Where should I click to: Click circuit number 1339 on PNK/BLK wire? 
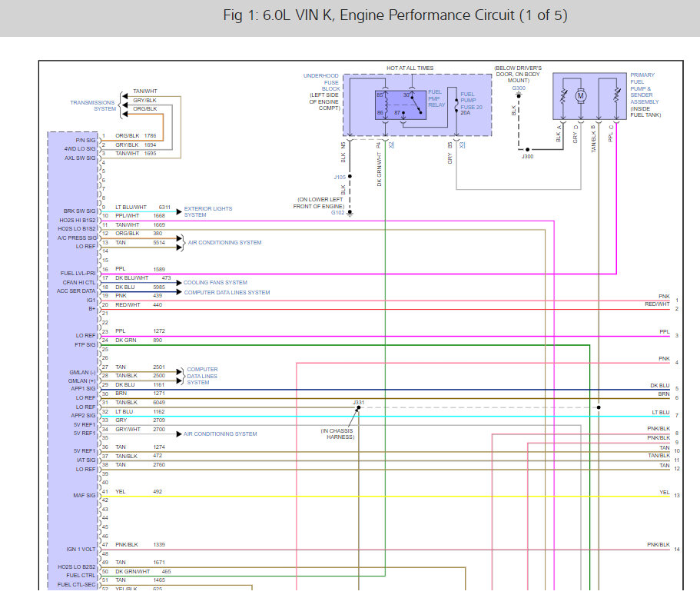(159, 544)
